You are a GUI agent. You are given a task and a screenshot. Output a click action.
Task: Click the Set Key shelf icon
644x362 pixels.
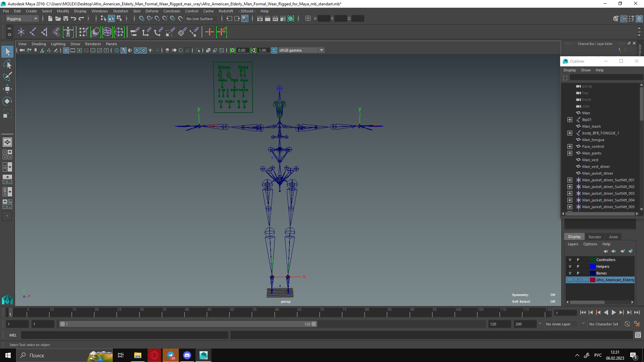[210, 32]
